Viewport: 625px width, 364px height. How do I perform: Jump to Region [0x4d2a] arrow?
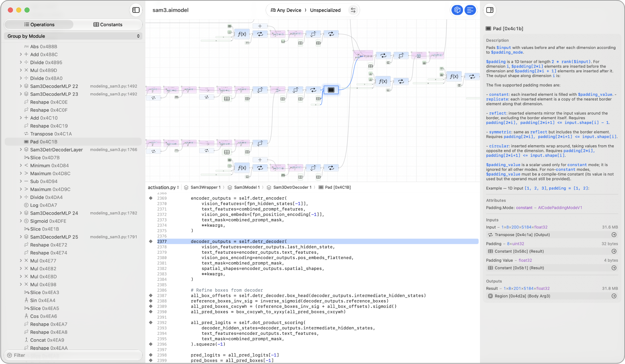pos(614,296)
